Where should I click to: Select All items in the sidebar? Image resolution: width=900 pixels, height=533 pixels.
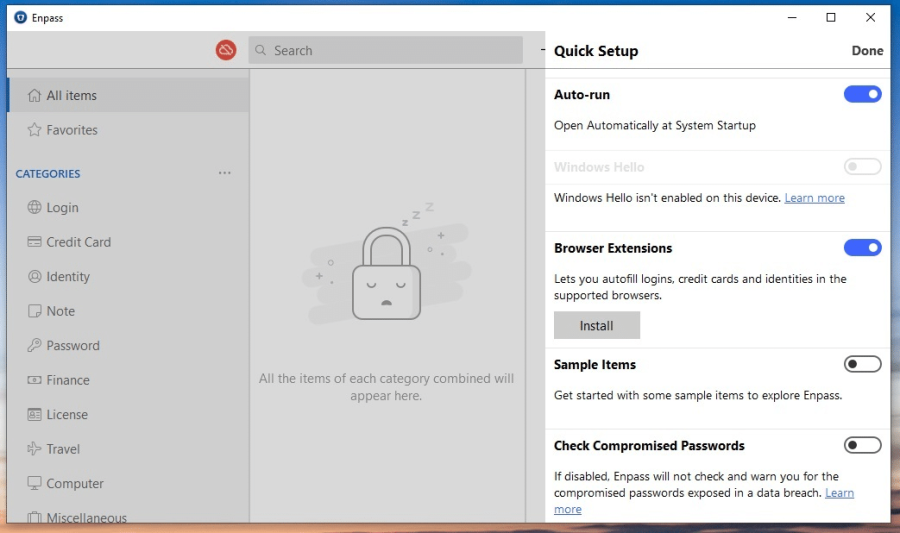click(129, 95)
